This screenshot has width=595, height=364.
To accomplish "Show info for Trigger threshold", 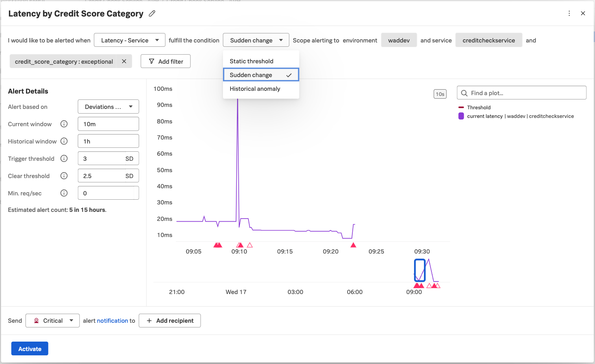I will (x=64, y=159).
